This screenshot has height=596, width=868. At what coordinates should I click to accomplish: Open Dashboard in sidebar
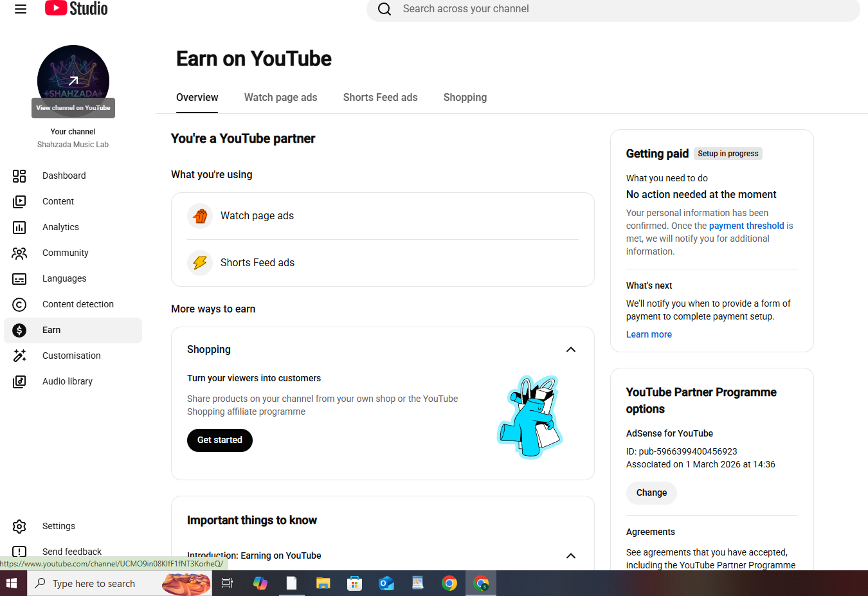[73, 176]
